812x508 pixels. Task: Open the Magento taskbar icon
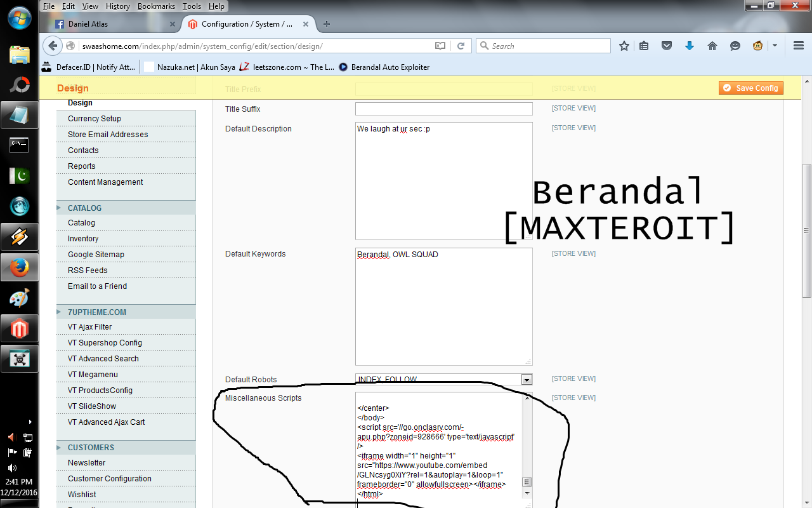click(x=20, y=328)
